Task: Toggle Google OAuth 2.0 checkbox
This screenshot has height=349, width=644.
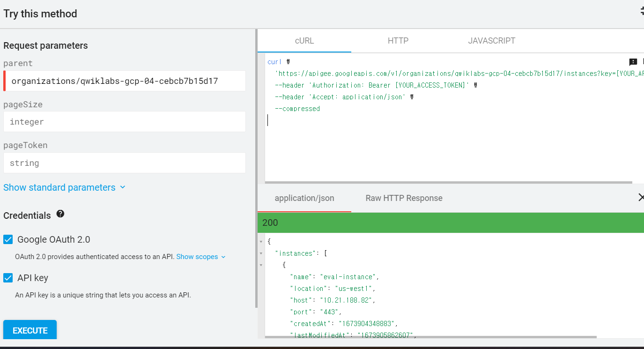Action: tap(8, 239)
